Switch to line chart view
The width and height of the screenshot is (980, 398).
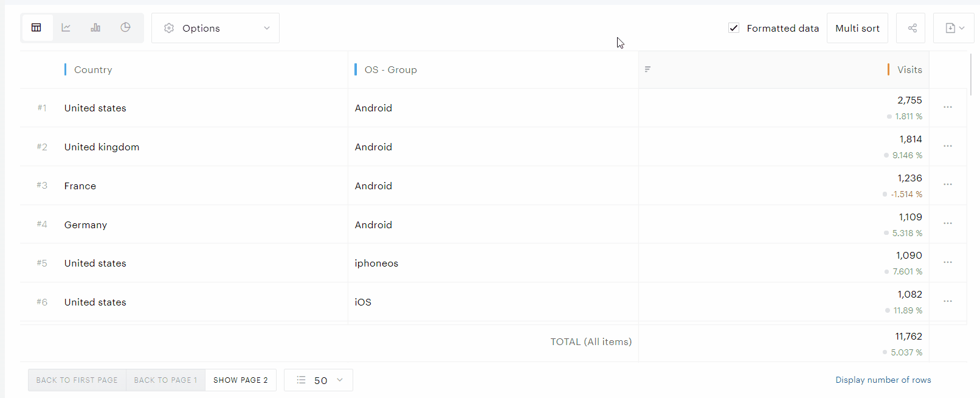point(66,28)
